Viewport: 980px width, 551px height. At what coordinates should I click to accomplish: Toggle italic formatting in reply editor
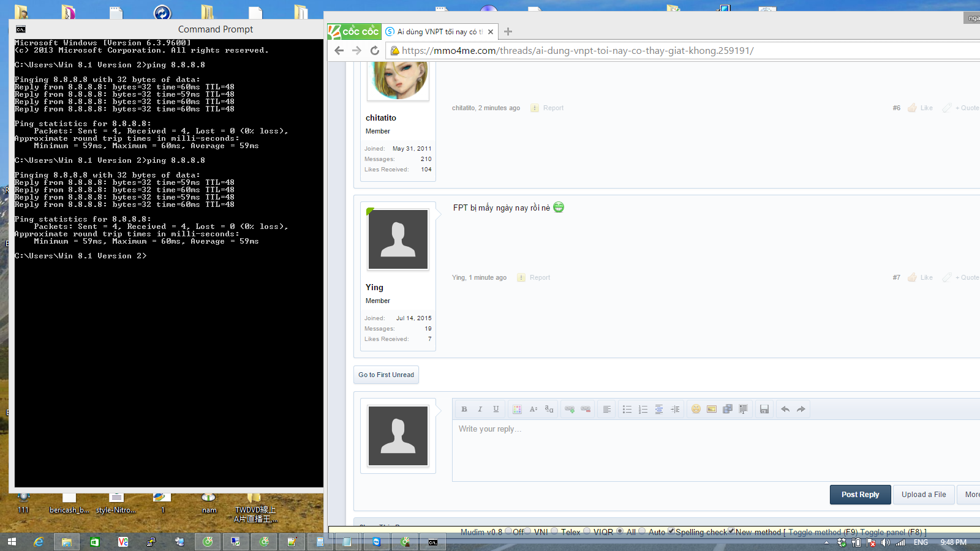click(x=480, y=409)
